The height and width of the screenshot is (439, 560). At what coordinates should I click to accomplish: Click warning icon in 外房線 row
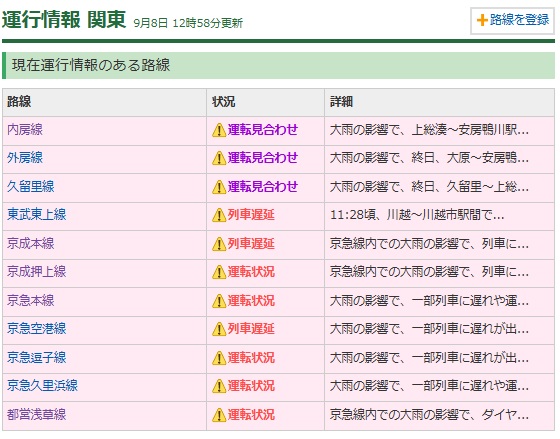(219, 158)
